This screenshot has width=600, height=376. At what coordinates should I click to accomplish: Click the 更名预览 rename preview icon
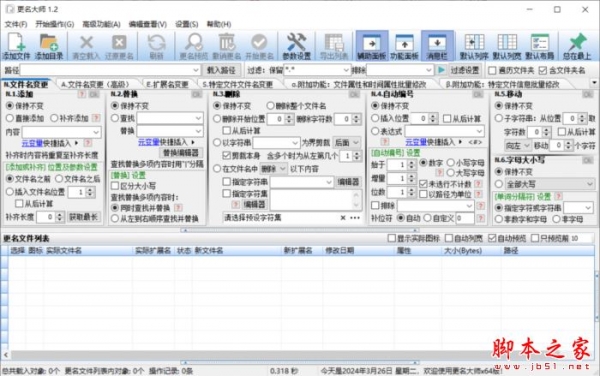pos(194,46)
